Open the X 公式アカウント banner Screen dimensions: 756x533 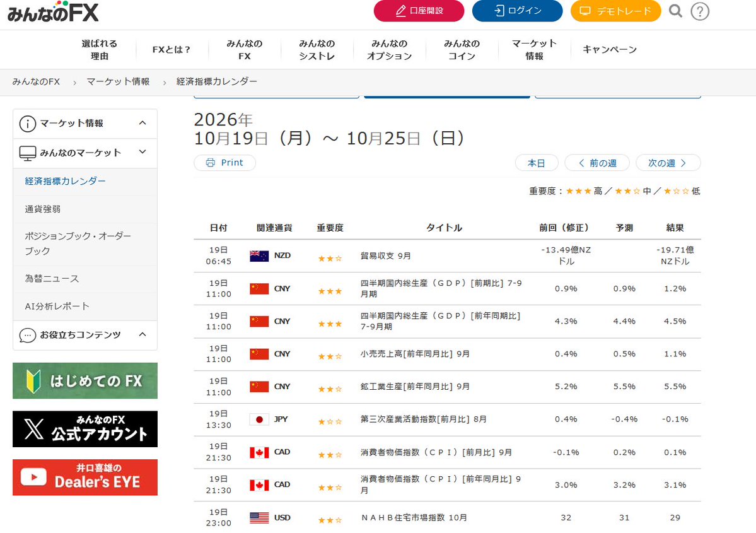coord(85,429)
